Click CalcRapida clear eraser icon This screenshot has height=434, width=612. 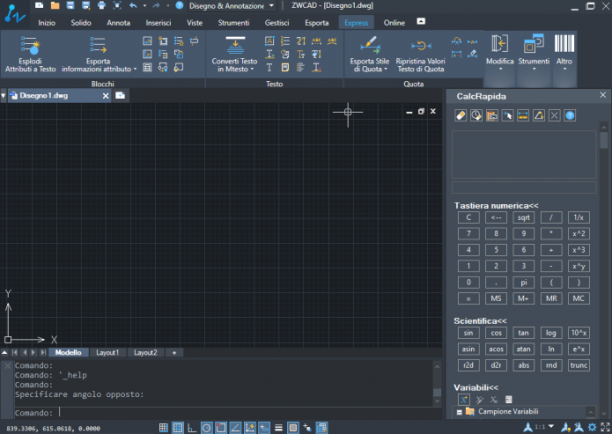pos(461,116)
